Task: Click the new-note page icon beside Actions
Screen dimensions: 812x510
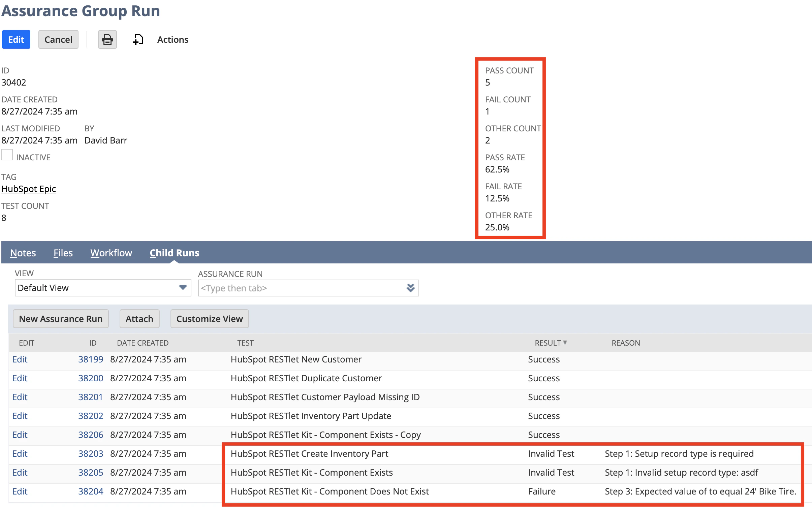Action: pos(138,39)
